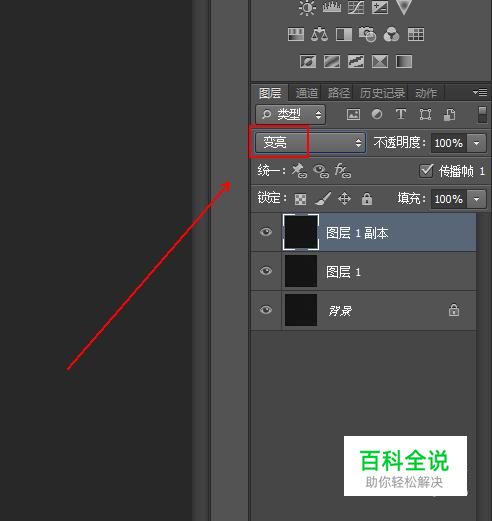The width and height of the screenshot is (492, 521).
Task: Select the 图层 1 副本 layer thumbnail
Action: click(x=301, y=232)
